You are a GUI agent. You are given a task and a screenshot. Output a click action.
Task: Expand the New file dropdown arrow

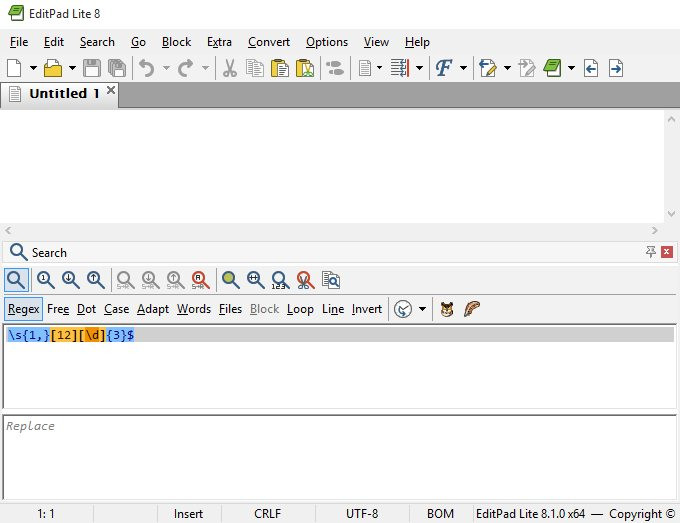(33, 68)
